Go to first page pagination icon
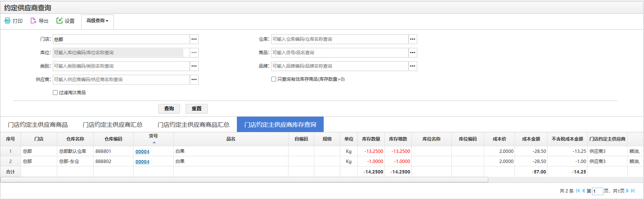This screenshot has height=200, width=644. coord(578,191)
